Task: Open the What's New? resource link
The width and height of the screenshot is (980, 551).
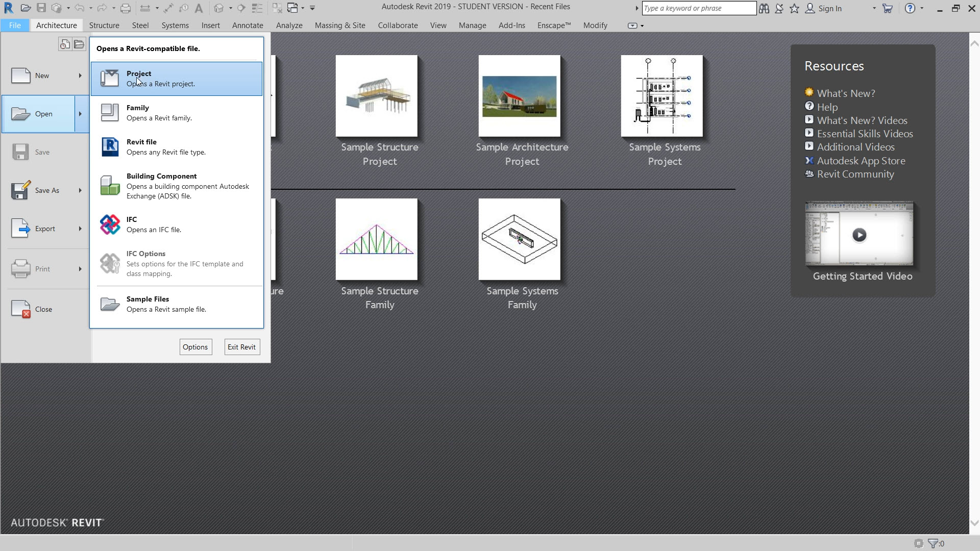Action: 846,93
